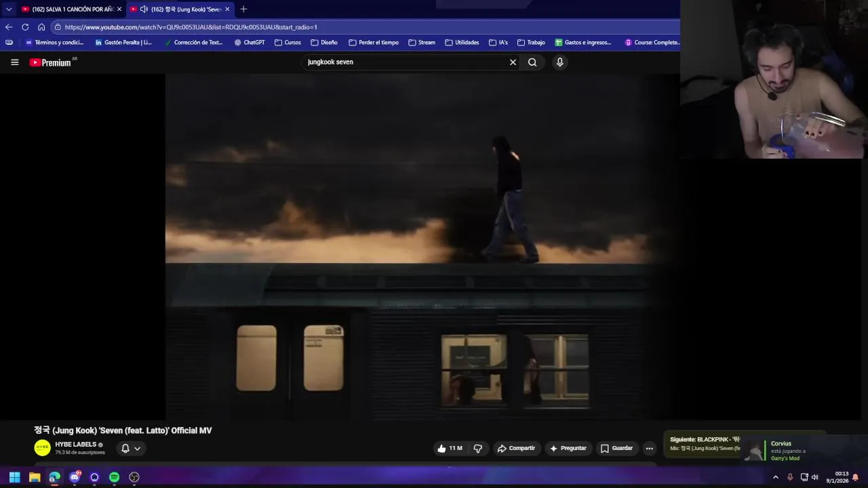Open volume control in system tray
Image resolution: width=868 pixels, height=488 pixels.
click(815, 477)
